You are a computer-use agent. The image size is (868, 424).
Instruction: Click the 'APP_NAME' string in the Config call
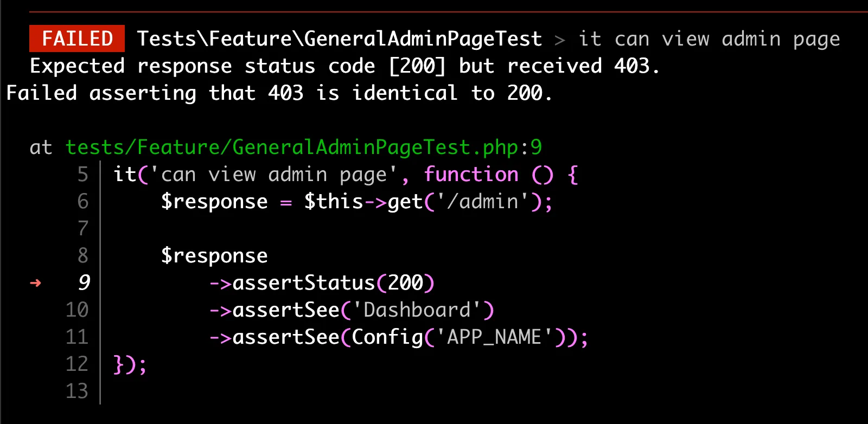point(494,337)
